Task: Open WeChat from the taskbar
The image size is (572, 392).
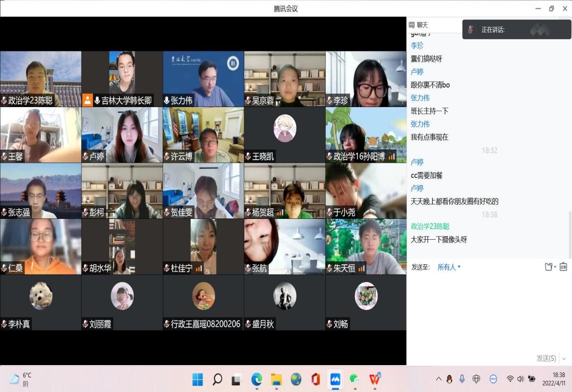Action: [354, 379]
